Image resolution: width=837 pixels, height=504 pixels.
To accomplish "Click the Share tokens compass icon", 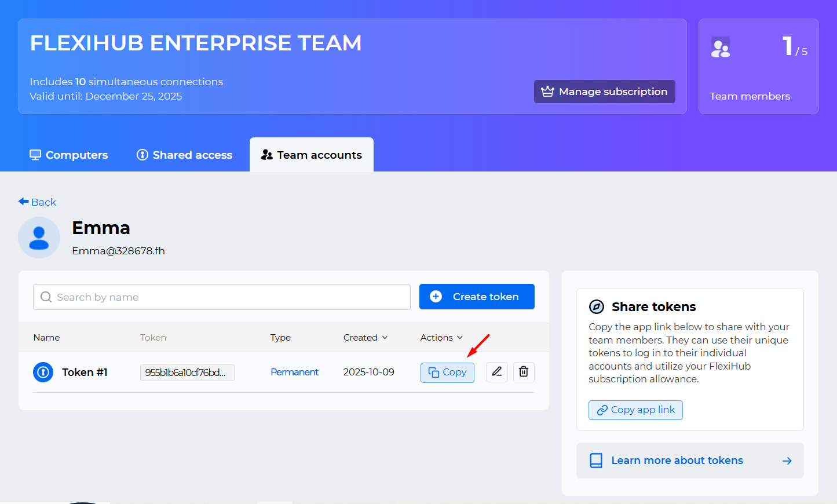I will pos(597,306).
